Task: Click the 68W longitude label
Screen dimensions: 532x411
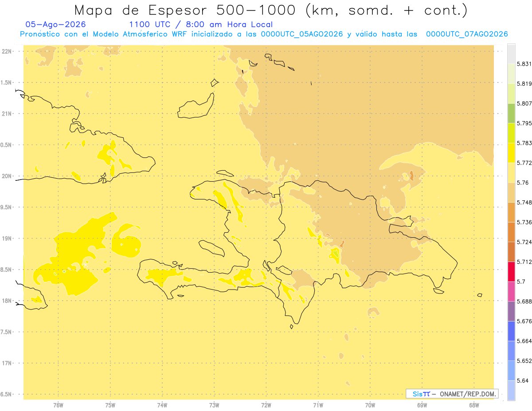Action: pos(474,405)
